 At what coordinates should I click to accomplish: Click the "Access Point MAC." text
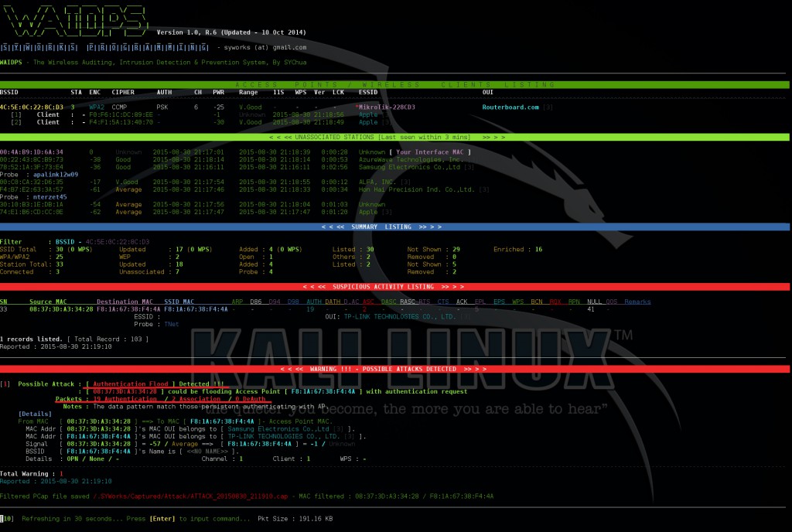coord(300,421)
